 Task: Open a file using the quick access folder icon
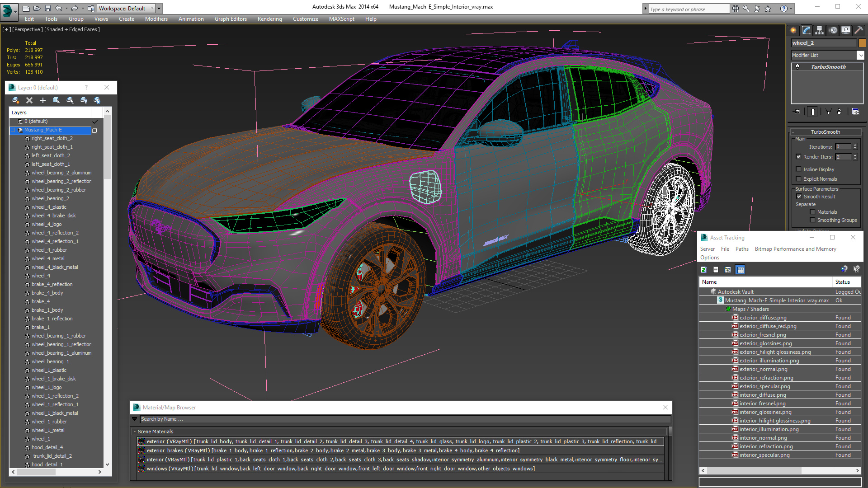tap(37, 8)
